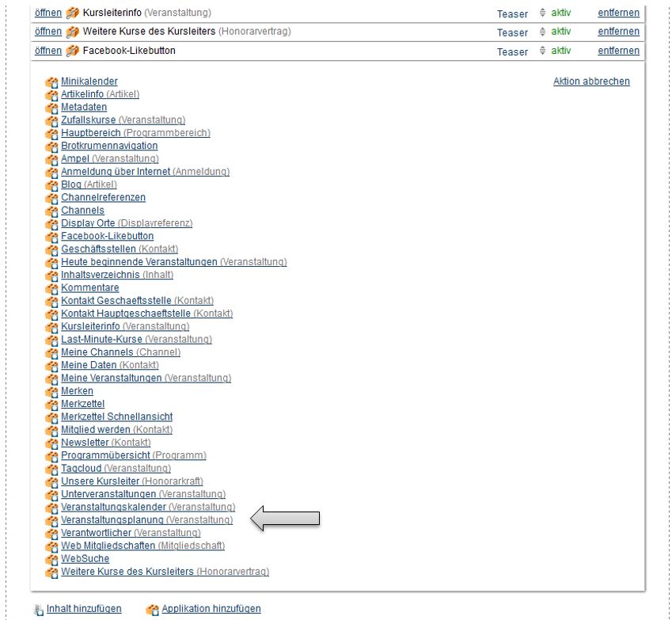Image resolution: width=672 pixels, height=620 pixels.
Task: Click the icon next to Facebook-Likebutton teaser row
Action: click(73, 51)
